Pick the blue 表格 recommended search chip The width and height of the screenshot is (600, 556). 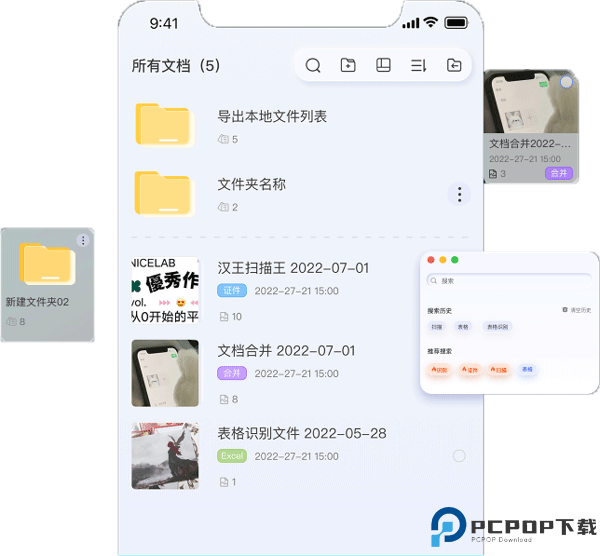pyautogui.click(x=527, y=369)
